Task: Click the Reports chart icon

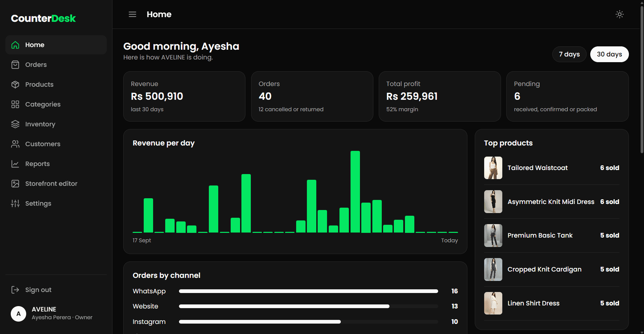Action: coord(15,164)
